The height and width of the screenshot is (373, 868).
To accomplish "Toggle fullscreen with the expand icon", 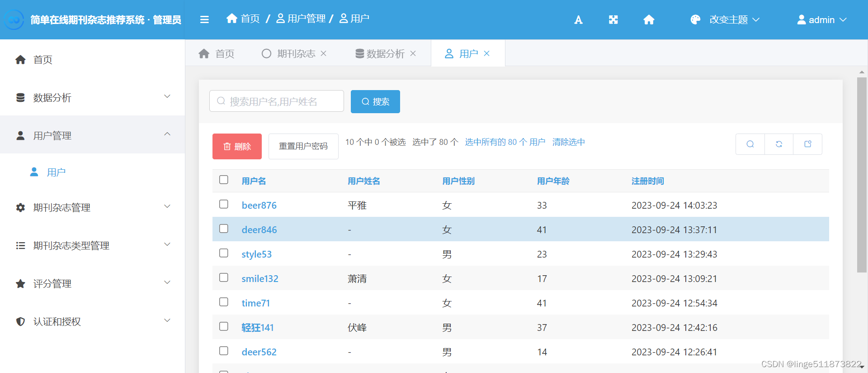I will click(x=613, y=19).
